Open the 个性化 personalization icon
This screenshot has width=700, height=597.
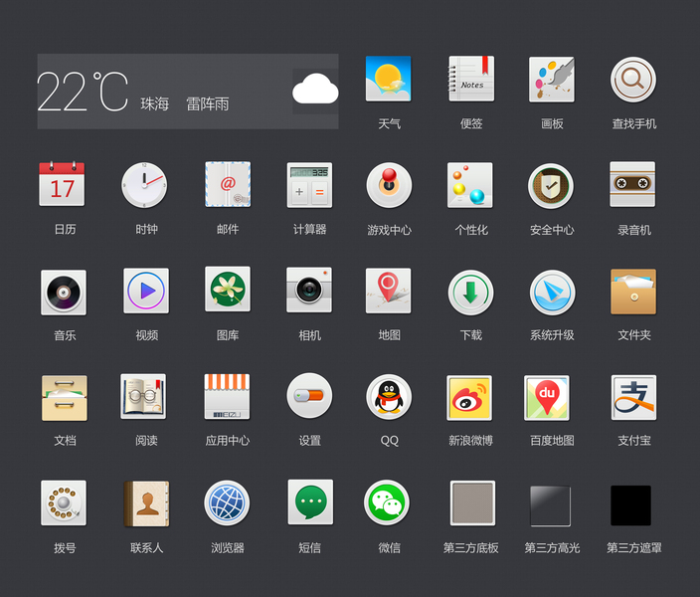click(x=470, y=185)
